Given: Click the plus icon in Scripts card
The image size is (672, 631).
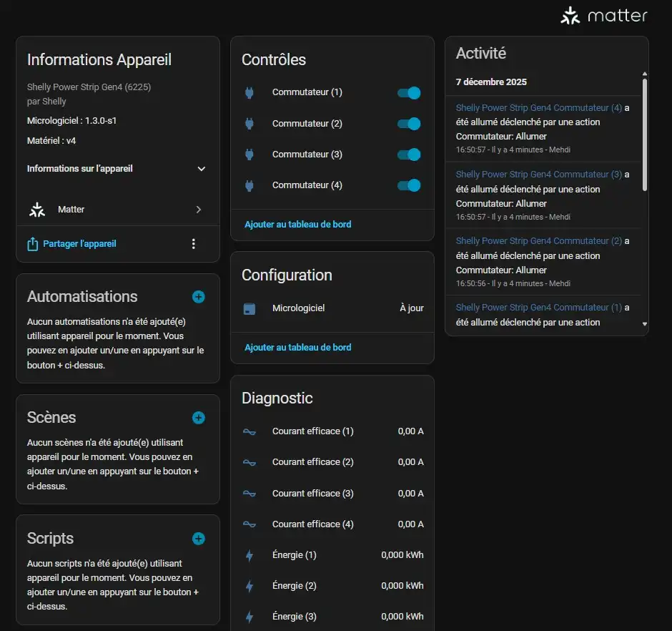Looking at the screenshot, I should [199, 539].
